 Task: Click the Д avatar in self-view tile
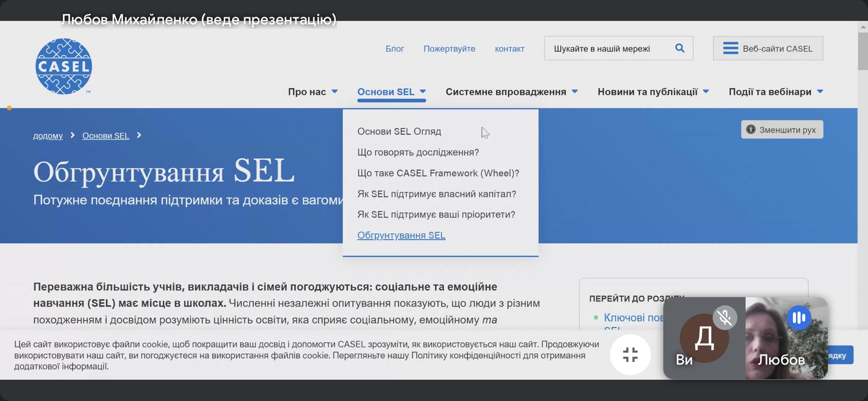(x=704, y=338)
